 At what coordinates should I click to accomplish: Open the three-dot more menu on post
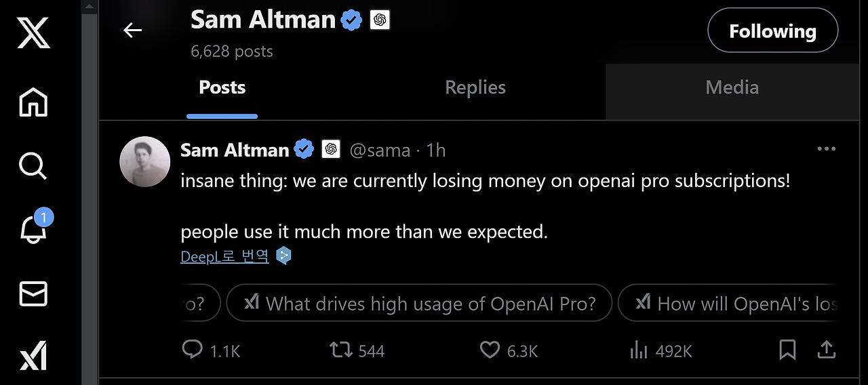tap(826, 149)
